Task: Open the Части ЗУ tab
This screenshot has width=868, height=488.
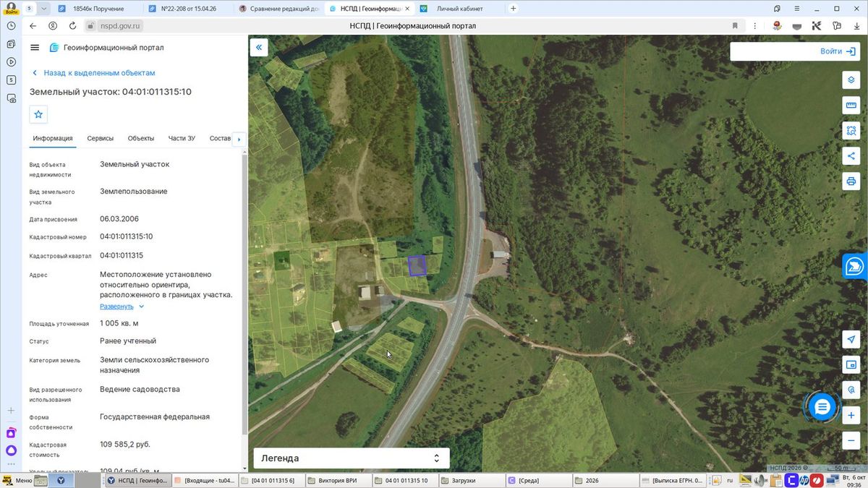Action: [x=182, y=138]
